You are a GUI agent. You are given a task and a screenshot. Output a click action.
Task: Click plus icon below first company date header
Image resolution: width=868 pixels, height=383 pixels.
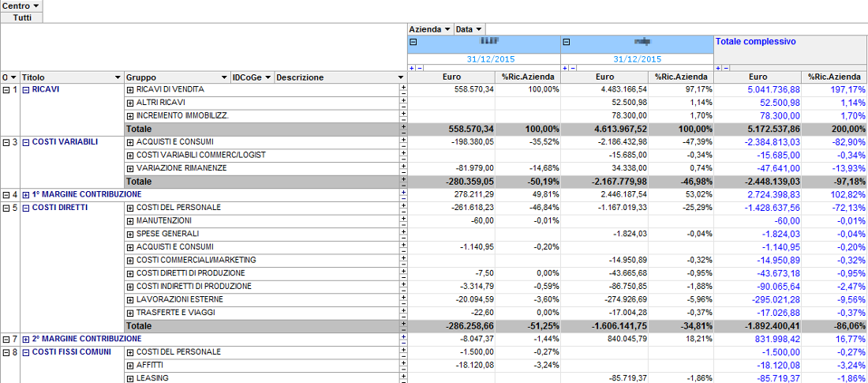(x=411, y=68)
